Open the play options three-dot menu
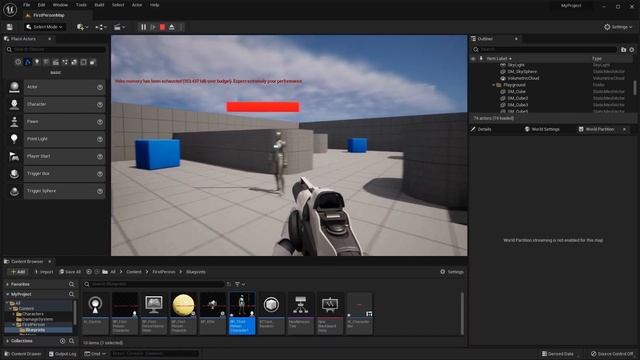Viewport: 640px width, 360px height. click(x=181, y=27)
